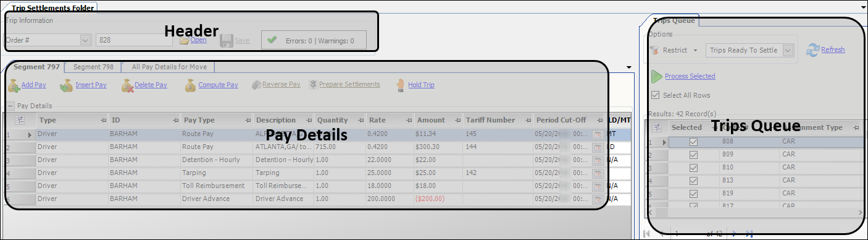
Task: Uncheck the Selected box for trip 813
Action: 693,181
